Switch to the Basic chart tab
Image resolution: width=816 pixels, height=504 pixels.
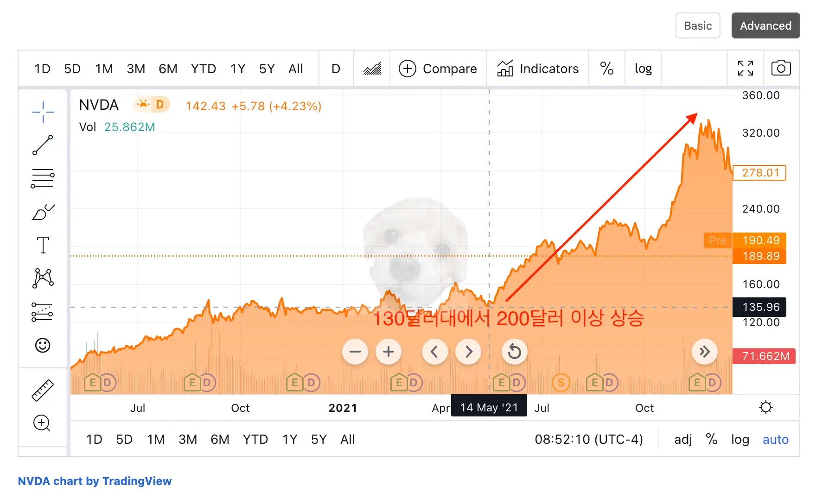pos(698,25)
